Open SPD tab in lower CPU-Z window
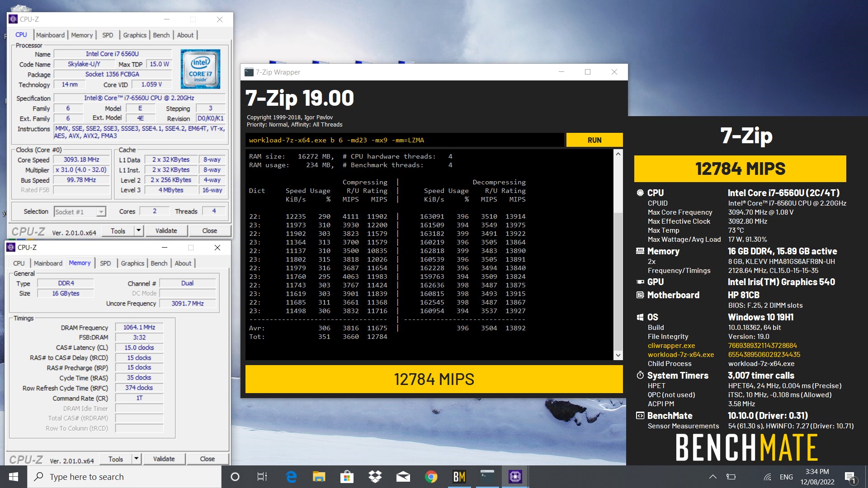The height and width of the screenshot is (488, 868). point(105,263)
